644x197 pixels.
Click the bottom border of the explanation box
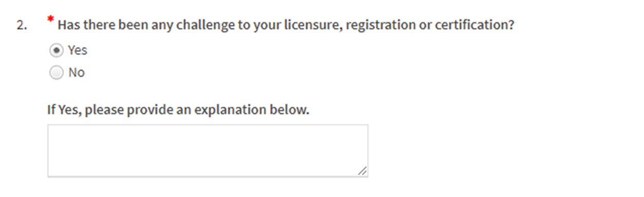click(x=208, y=177)
